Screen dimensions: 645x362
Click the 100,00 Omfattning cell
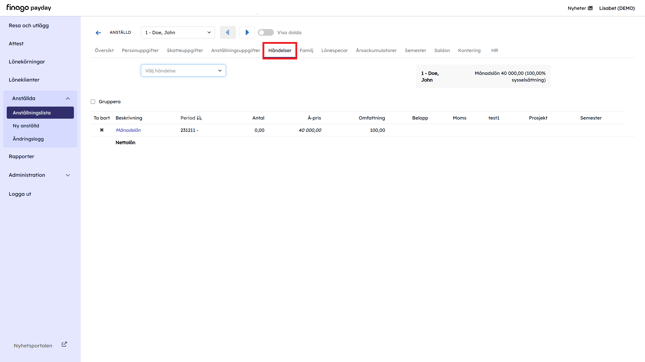[377, 130]
